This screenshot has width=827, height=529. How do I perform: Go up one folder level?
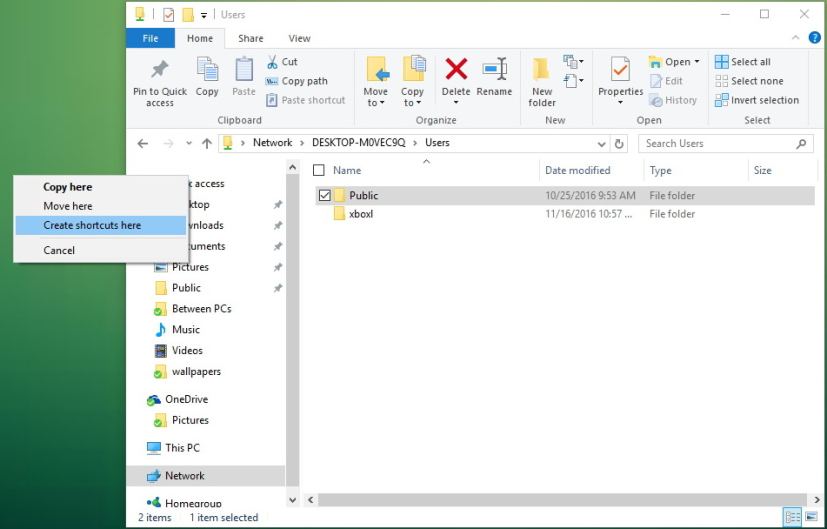[x=207, y=143]
